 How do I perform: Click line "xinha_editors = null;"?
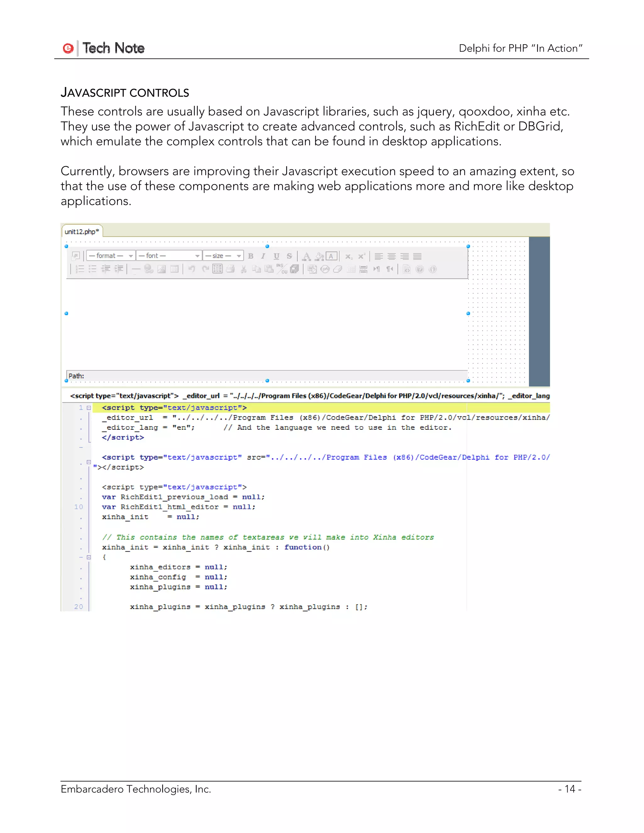179,567
